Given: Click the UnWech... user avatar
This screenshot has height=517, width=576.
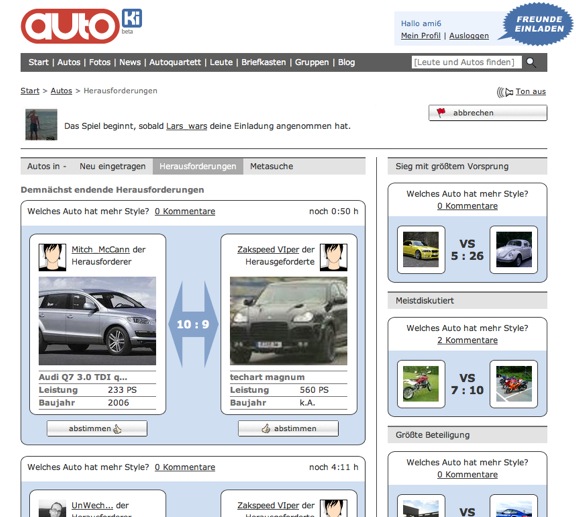Looking at the screenshot, I should coord(53,508).
